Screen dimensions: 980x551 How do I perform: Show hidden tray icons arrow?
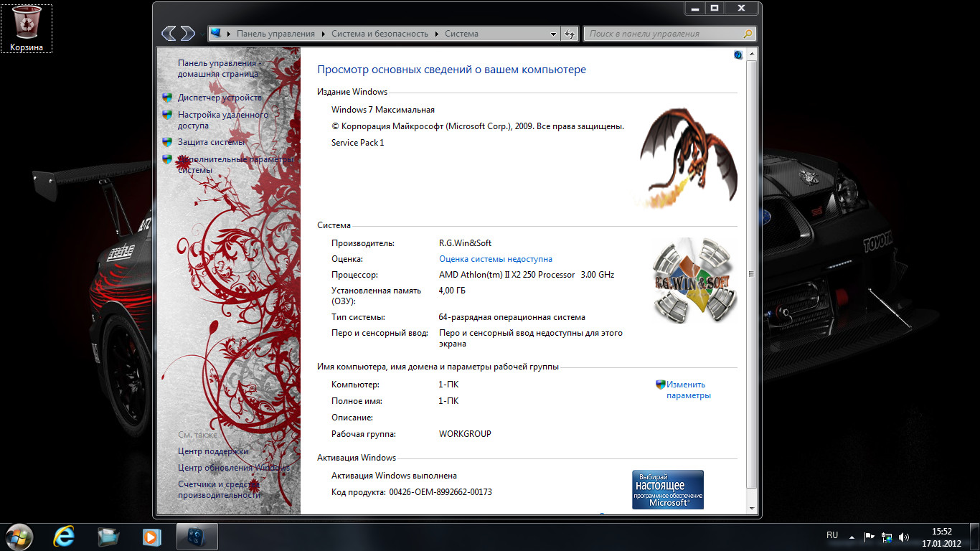click(852, 536)
